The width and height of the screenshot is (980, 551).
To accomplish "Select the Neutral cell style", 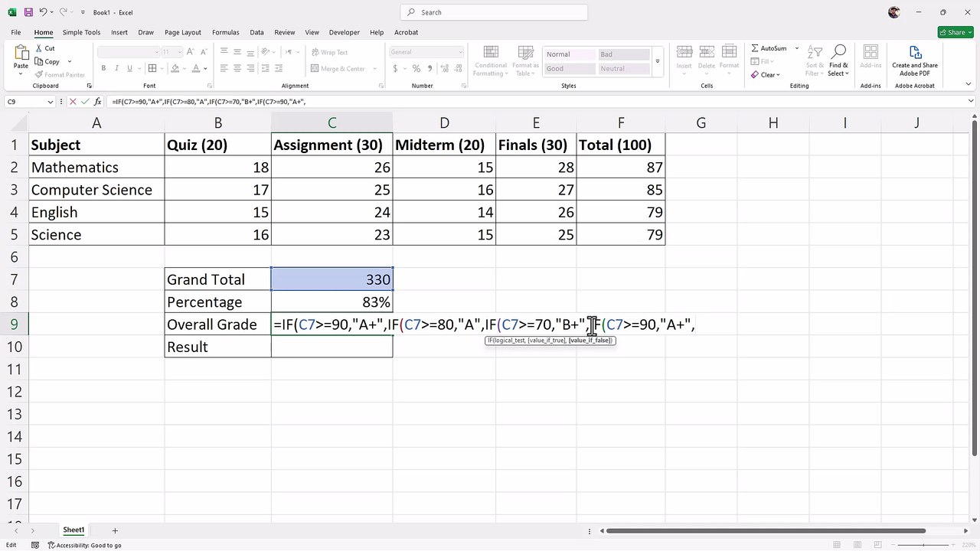I will coord(622,69).
